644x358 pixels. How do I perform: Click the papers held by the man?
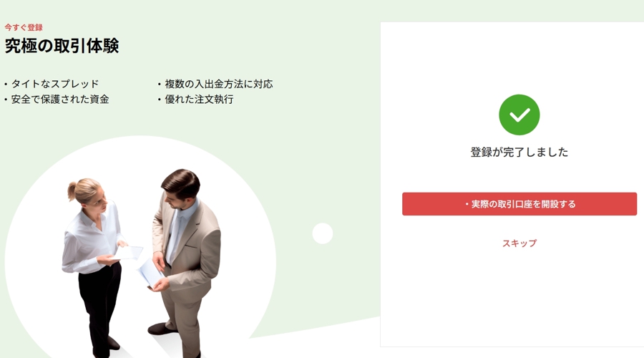coord(150,273)
